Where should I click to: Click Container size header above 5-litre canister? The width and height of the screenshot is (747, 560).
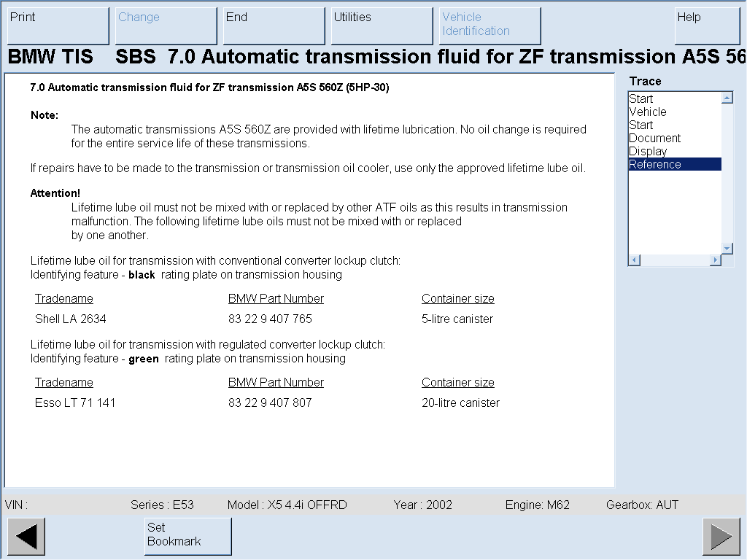point(458,298)
